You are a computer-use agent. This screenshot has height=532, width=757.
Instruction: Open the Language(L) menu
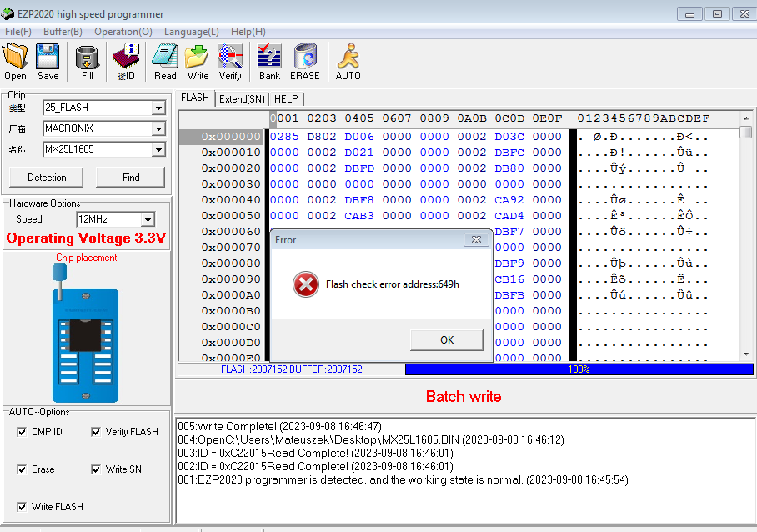coord(191,32)
